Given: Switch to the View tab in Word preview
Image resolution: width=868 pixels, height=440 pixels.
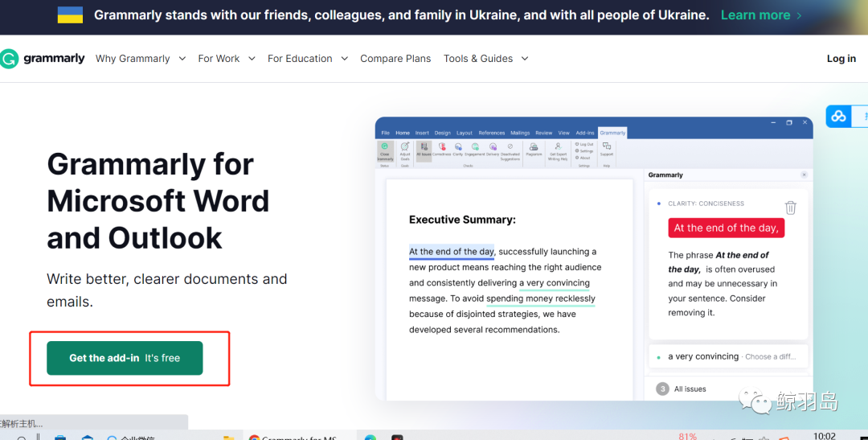Looking at the screenshot, I should point(563,133).
